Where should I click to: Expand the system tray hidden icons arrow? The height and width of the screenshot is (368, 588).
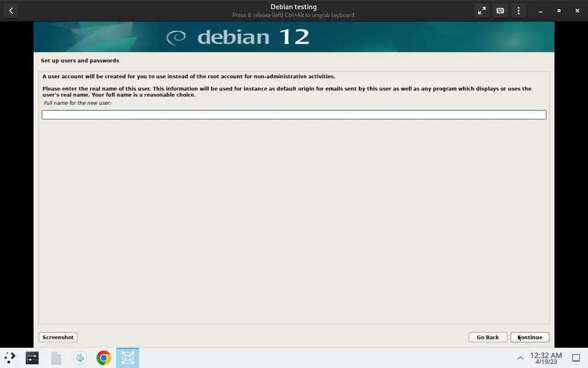[x=520, y=358]
